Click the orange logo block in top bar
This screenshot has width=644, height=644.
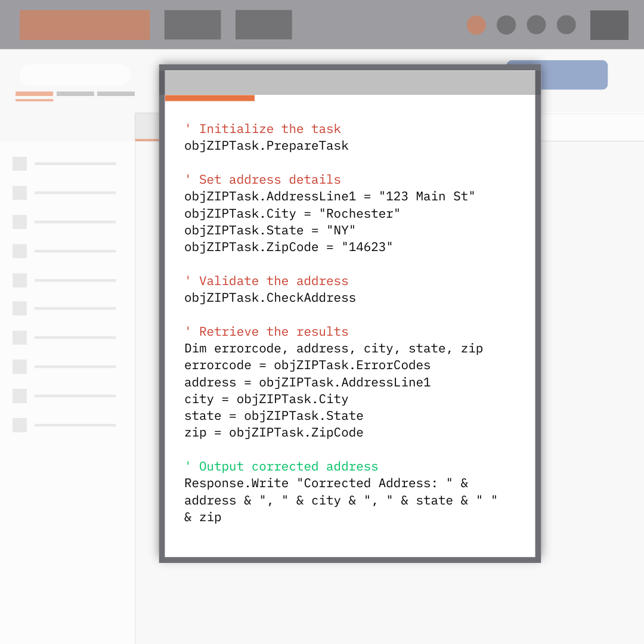pyautogui.click(x=85, y=25)
